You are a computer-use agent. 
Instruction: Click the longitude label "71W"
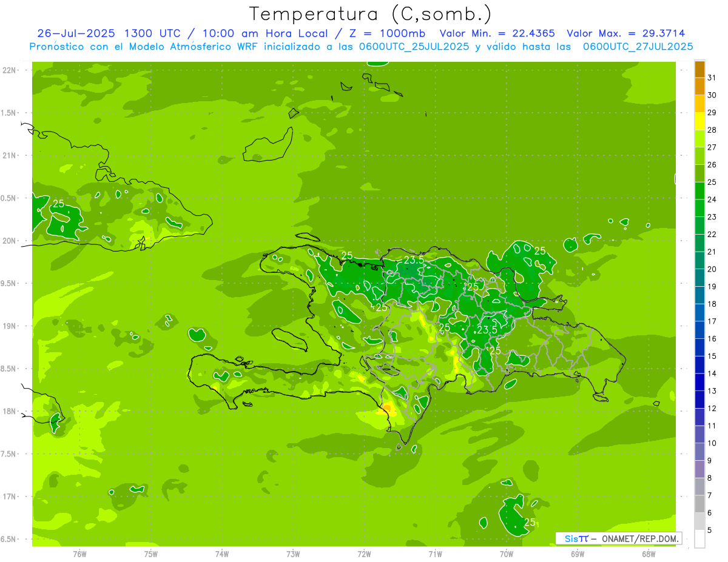(435, 554)
